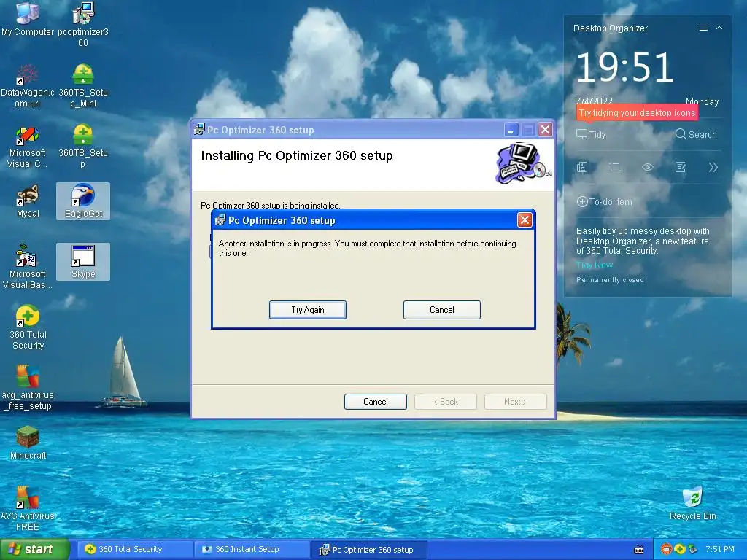The width and height of the screenshot is (747, 560).
Task: Select the 360TS_Setup desktop icon
Action: pyautogui.click(x=83, y=147)
